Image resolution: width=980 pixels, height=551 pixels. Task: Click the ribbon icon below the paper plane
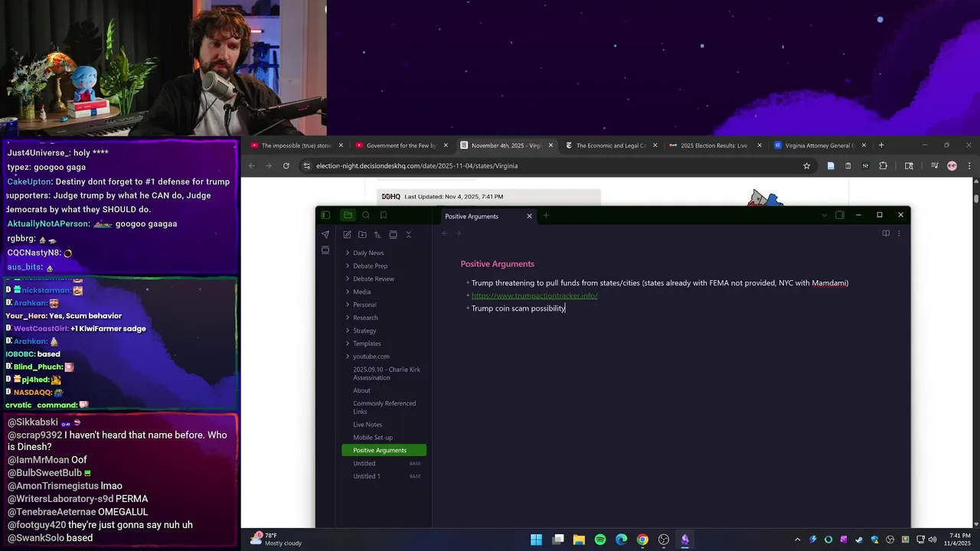point(325,250)
